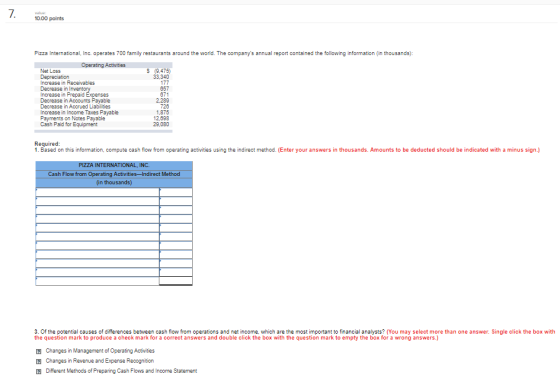Viewport: 560px width, 381px height.
Task: Click the Operating Activities table header
Action: [x=103, y=65]
